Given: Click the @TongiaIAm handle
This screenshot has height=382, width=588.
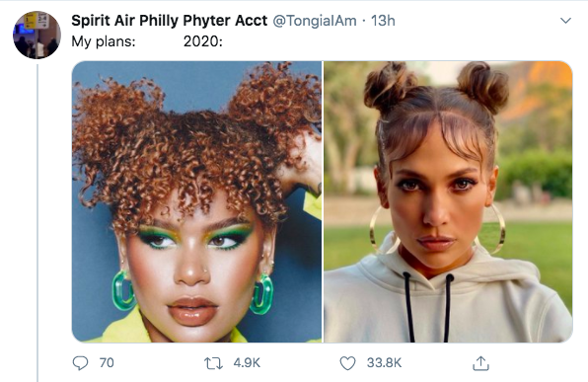Looking at the screenshot, I should coord(315,21).
